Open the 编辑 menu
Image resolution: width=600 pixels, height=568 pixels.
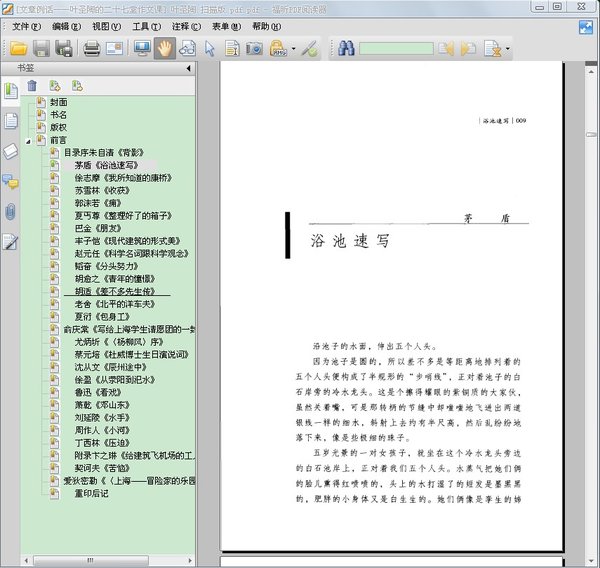[67, 26]
